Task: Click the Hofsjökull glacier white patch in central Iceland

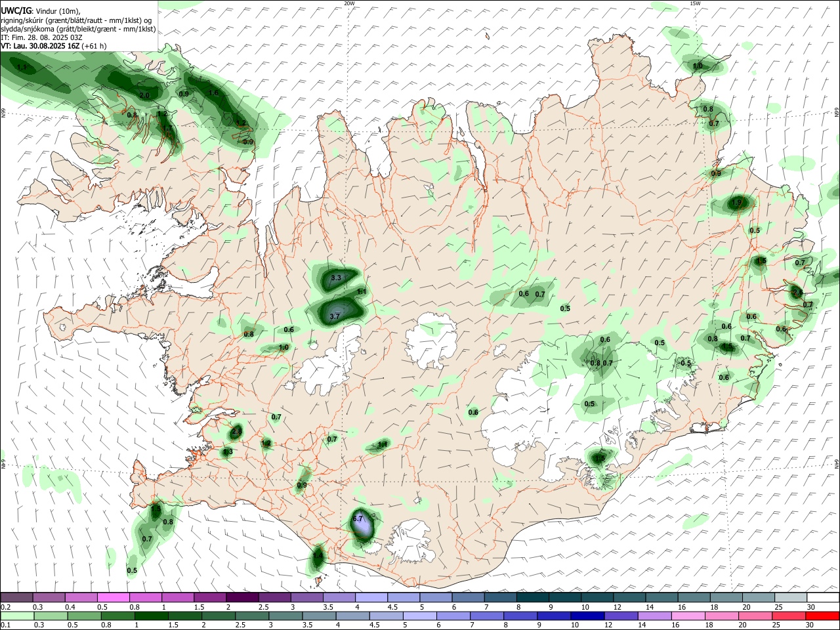Action: click(431, 341)
